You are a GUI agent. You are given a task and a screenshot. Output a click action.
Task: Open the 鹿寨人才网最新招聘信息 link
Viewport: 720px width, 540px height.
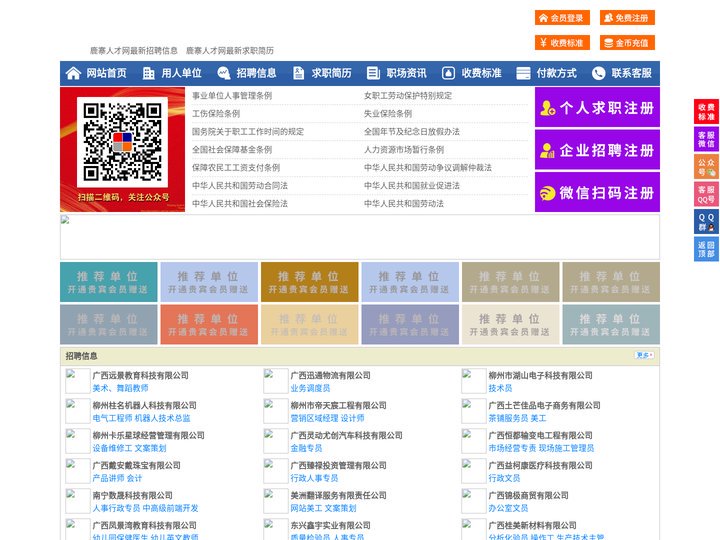[x=134, y=51]
